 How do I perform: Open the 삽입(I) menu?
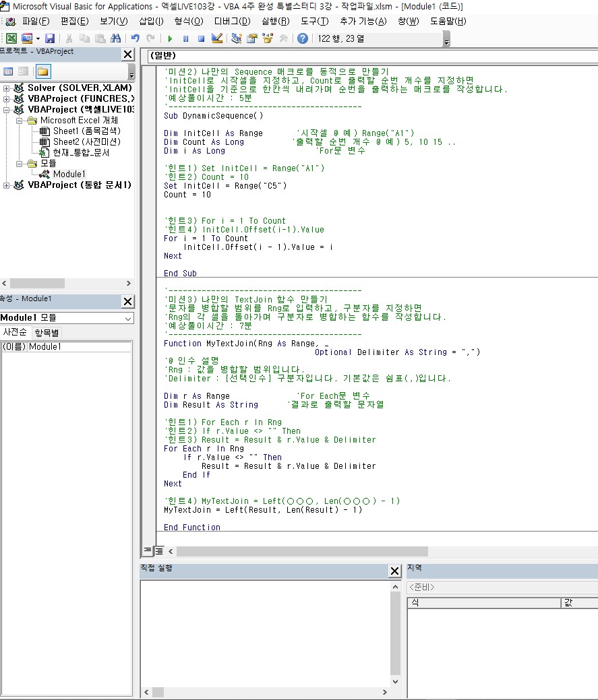(152, 21)
